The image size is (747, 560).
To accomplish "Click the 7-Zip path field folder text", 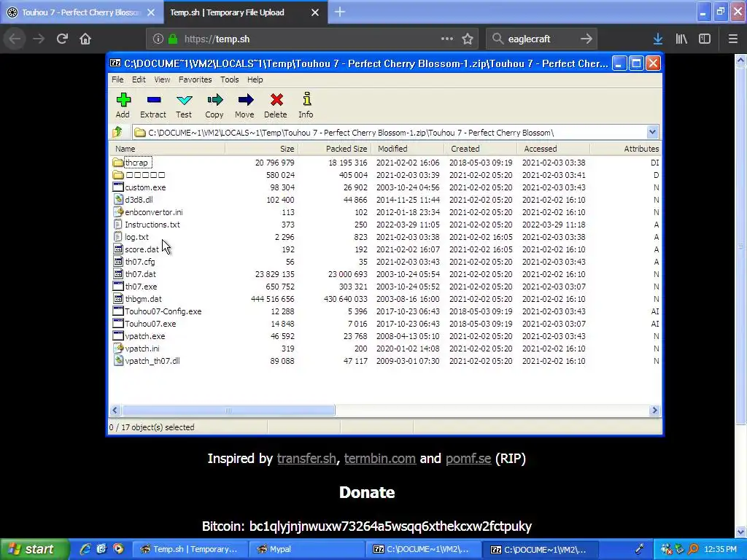I will [x=351, y=133].
